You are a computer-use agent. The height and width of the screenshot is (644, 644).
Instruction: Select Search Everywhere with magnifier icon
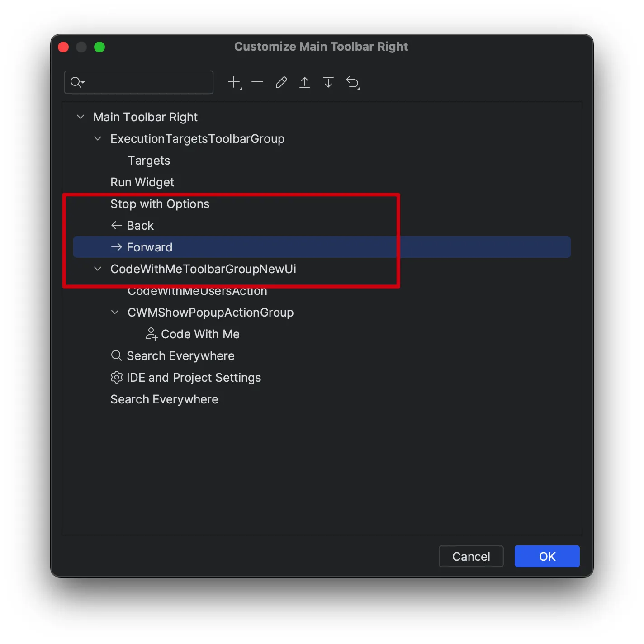(x=180, y=356)
